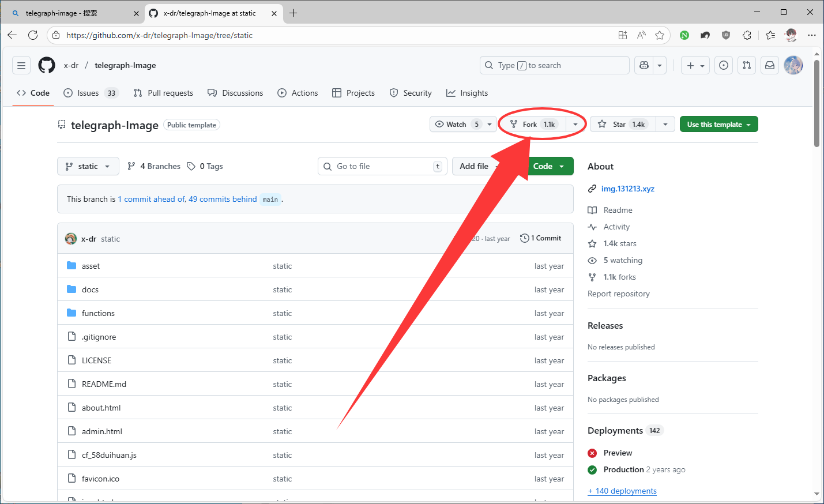Switch to the Issues tab
The height and width of the screenshot is (504, 824).
89,93
